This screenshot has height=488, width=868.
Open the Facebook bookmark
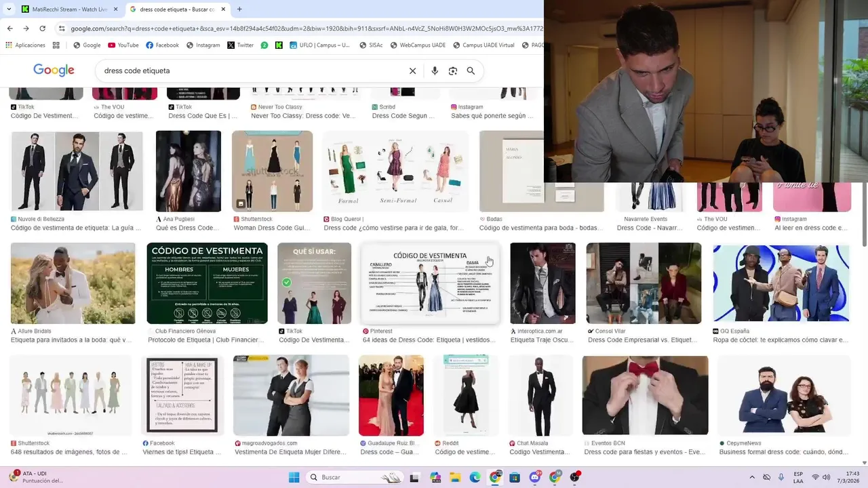click(162, 45)
